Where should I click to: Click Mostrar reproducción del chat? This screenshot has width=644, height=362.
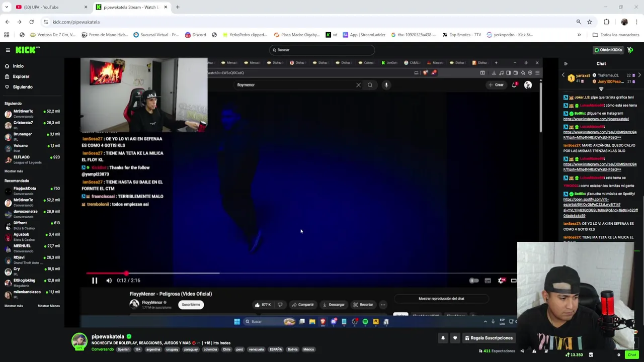(441, 299)
